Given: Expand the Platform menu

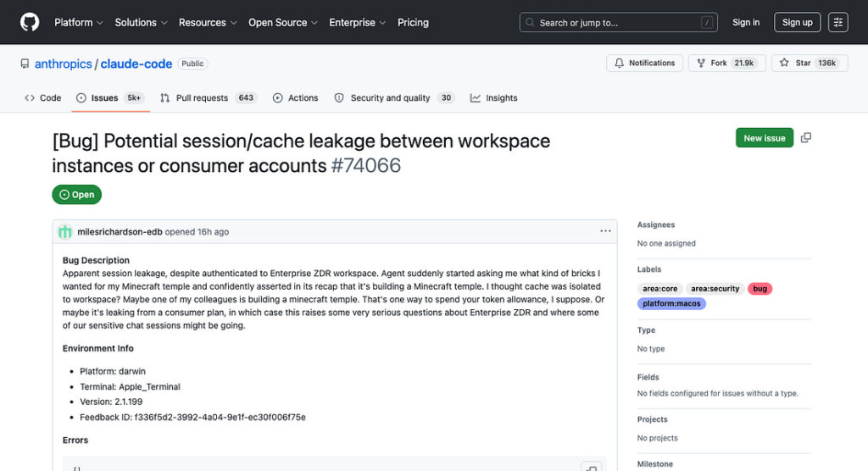Looking at the screenshot, I should [x=79, y=23].
